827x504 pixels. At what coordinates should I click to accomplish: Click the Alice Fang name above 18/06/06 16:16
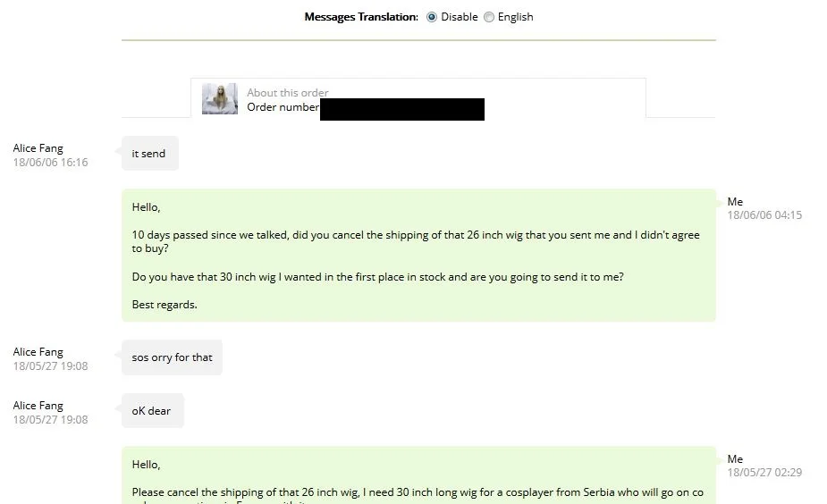pos(38,148)
